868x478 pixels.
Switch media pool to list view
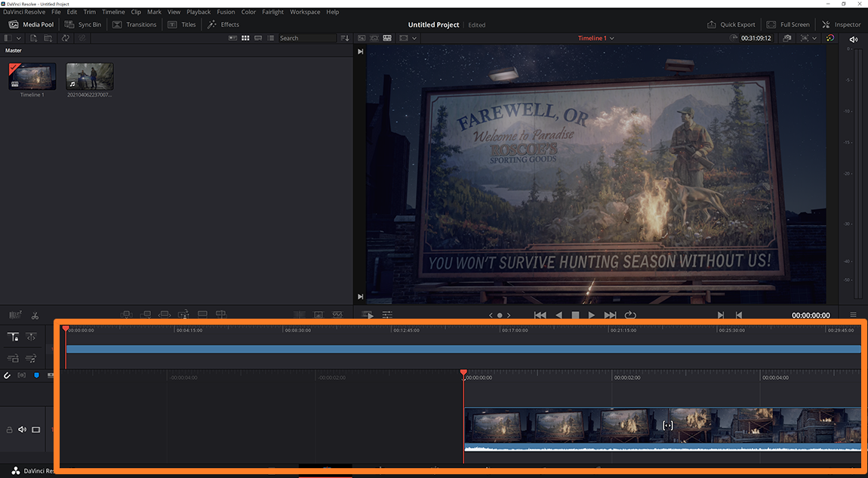click(x=271, y=39)
